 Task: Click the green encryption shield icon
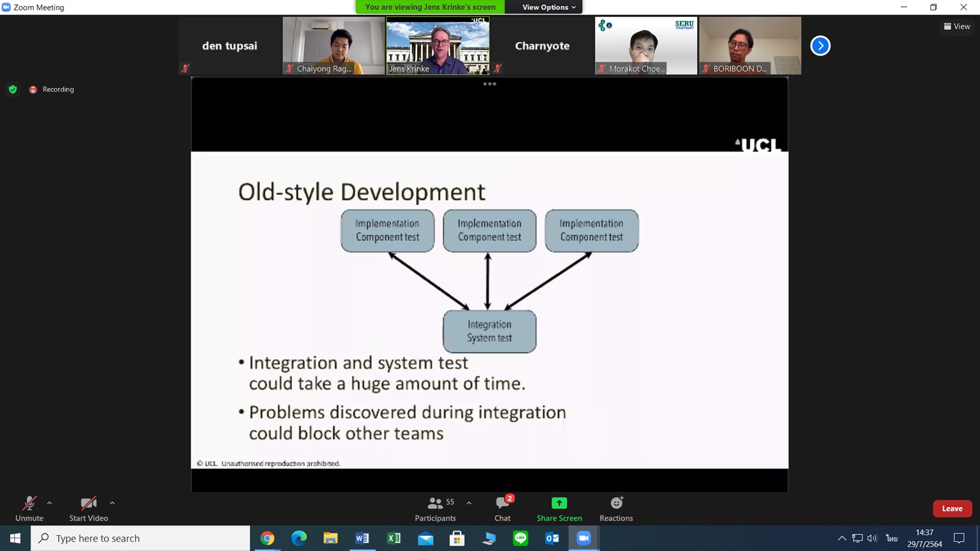[x=13, y=89]
